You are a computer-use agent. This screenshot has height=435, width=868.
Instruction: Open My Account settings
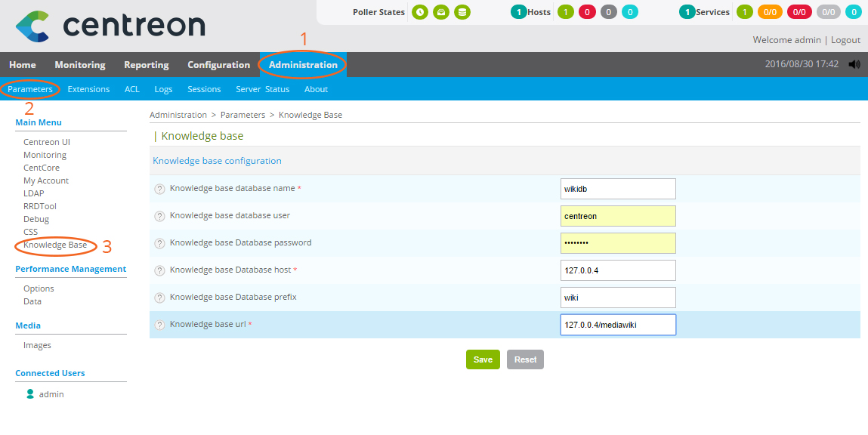click(x=46, y=180)
